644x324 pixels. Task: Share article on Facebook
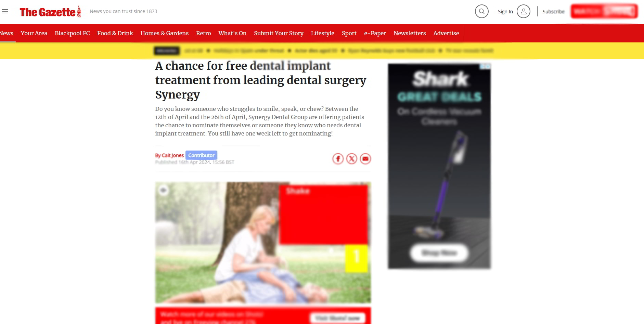[338, 159]
